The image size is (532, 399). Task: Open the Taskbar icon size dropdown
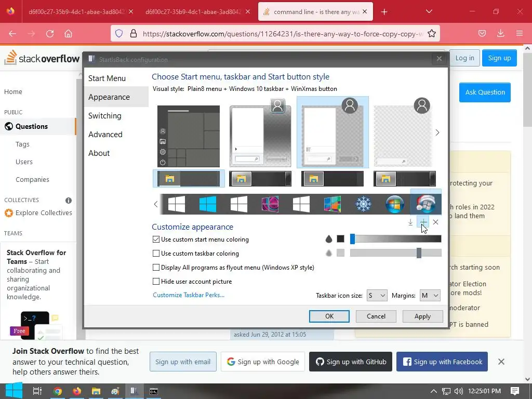[x=377, y=296]
